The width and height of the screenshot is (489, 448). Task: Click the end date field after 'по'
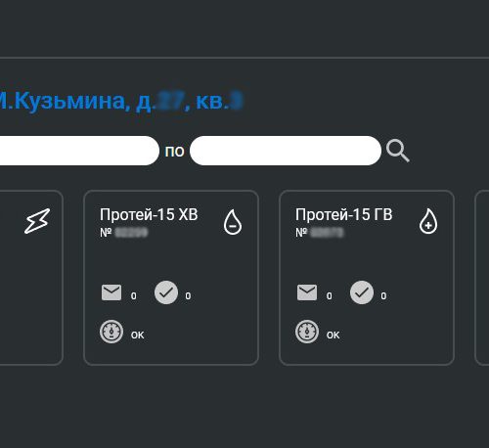(286, 151)
